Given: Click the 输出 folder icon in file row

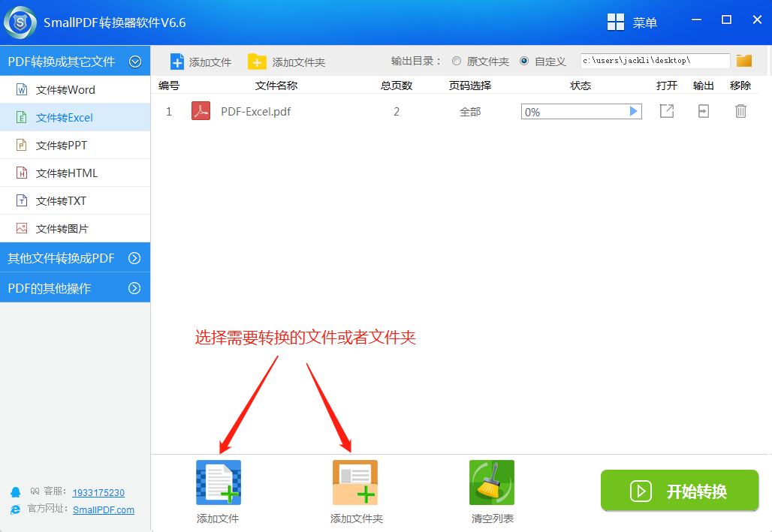Looking at the screenshot, I should pos(703,111).
